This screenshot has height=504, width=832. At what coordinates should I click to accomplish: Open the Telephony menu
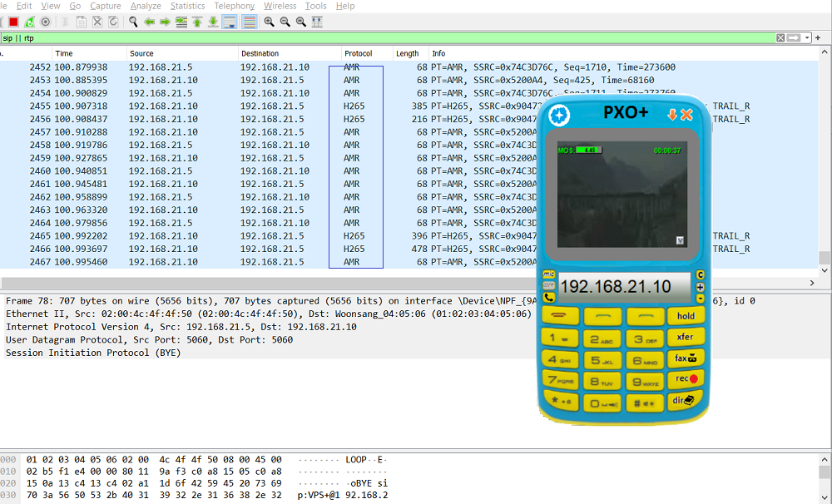pyautogui.click(x=235, y=6)
